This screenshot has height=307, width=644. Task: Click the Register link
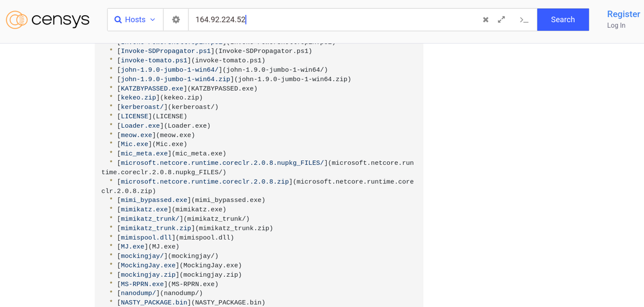click(623, 14)
